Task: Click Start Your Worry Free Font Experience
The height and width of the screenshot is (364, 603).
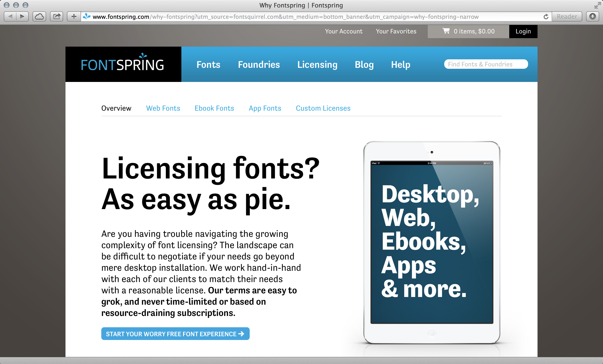Action: pos(175,334)
